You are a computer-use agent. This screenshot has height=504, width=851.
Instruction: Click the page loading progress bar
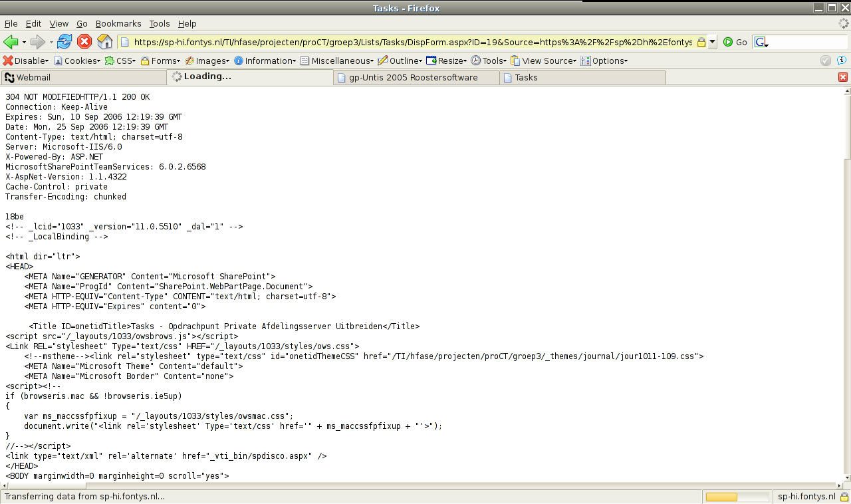[737, 497]
